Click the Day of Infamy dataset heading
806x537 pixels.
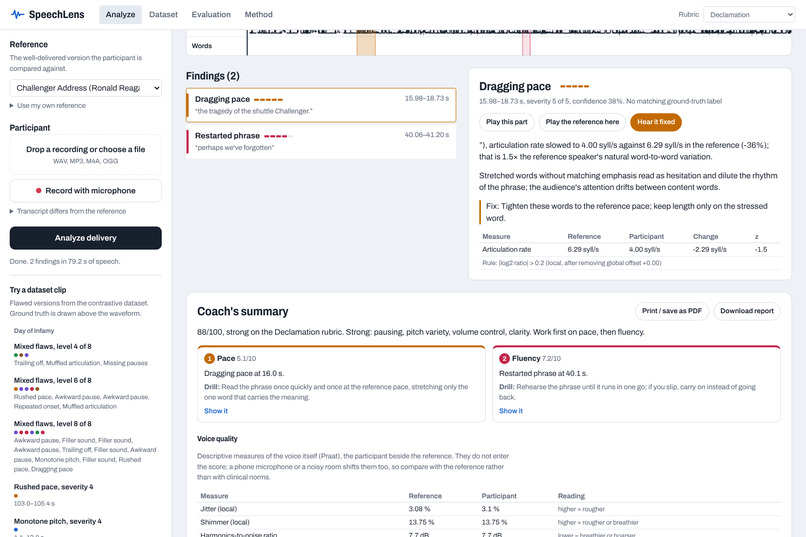point(34,331)
